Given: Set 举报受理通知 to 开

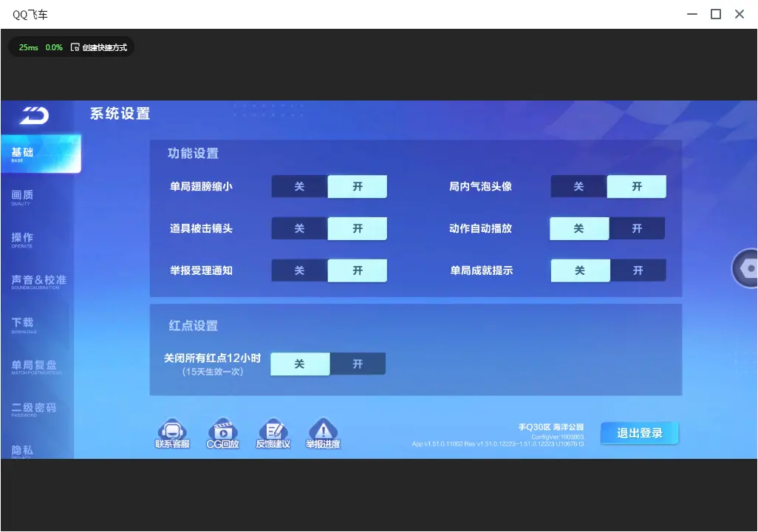Looking at the screenshot, I should pyautogui.click(x=358, y=271).
